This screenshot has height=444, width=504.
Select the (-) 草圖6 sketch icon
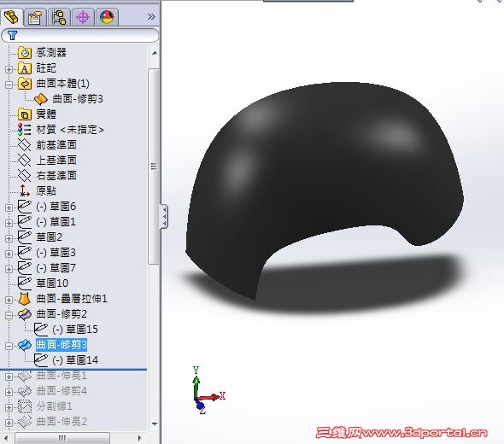point(25,207)
